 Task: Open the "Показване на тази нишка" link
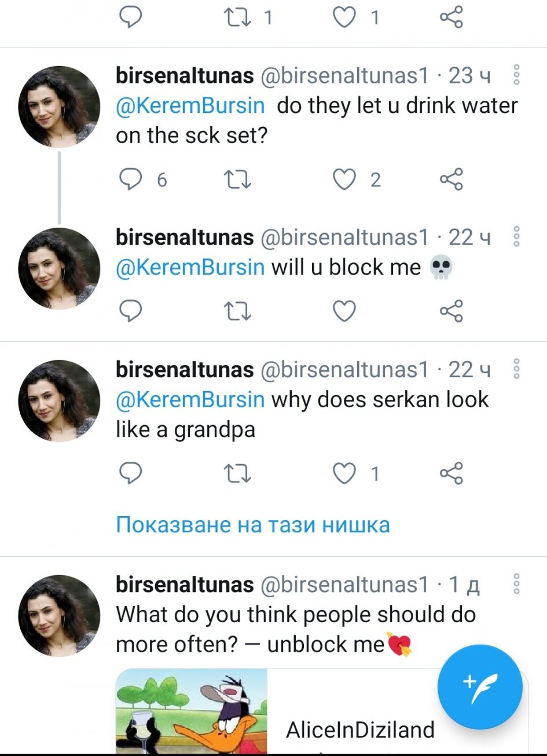point(253,525)
